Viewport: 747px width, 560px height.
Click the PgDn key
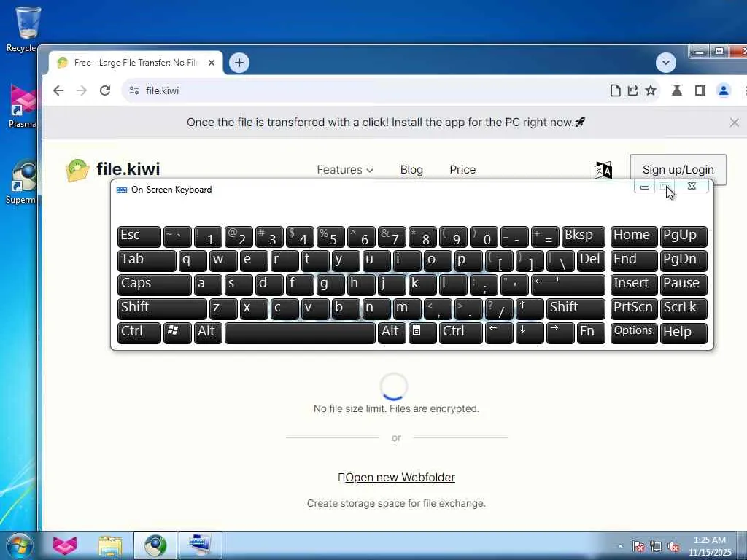[683, 260]
